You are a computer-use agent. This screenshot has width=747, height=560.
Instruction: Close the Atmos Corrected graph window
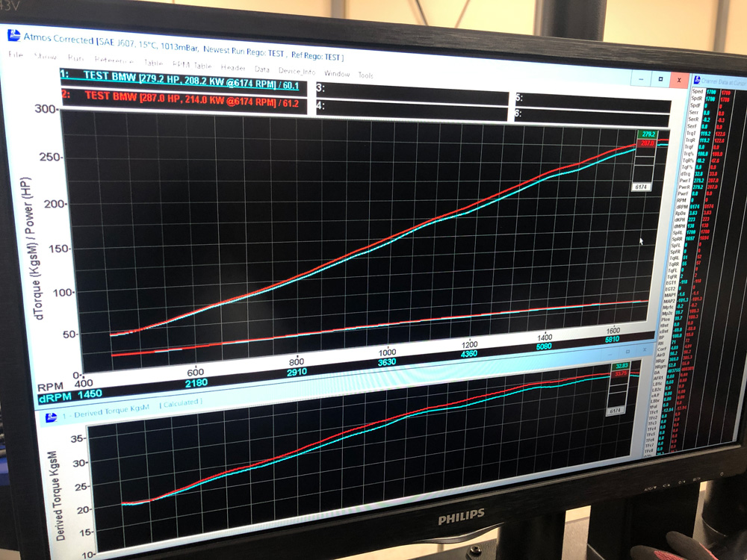click(679, 81)
